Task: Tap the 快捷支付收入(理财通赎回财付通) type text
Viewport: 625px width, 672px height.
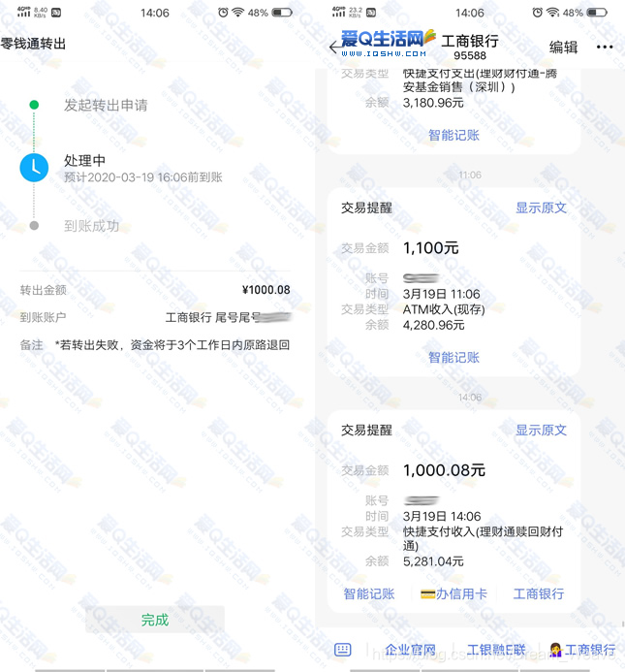Action: point(483,539)
